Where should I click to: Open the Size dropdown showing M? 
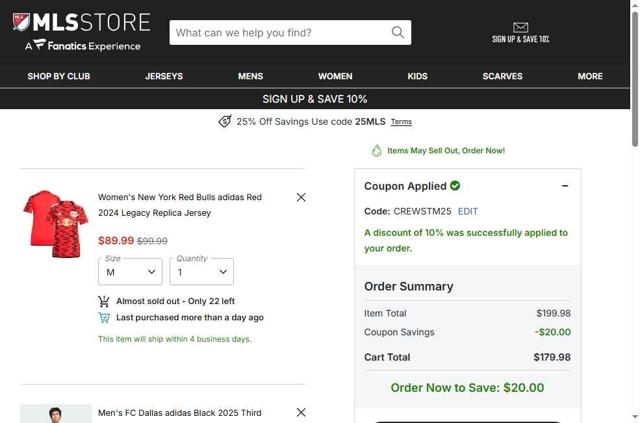[130, 272]
